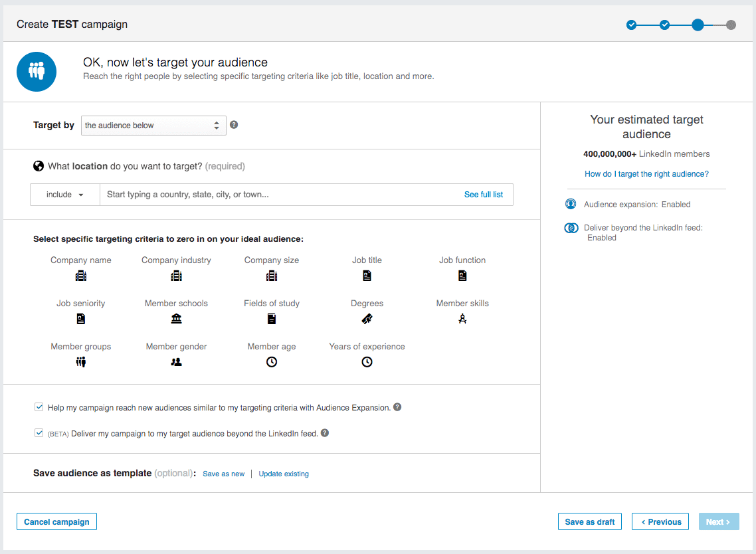Viewport: 756px width, 554px height.
Task: Click the Member groups people icon
Action: [81, 362]
